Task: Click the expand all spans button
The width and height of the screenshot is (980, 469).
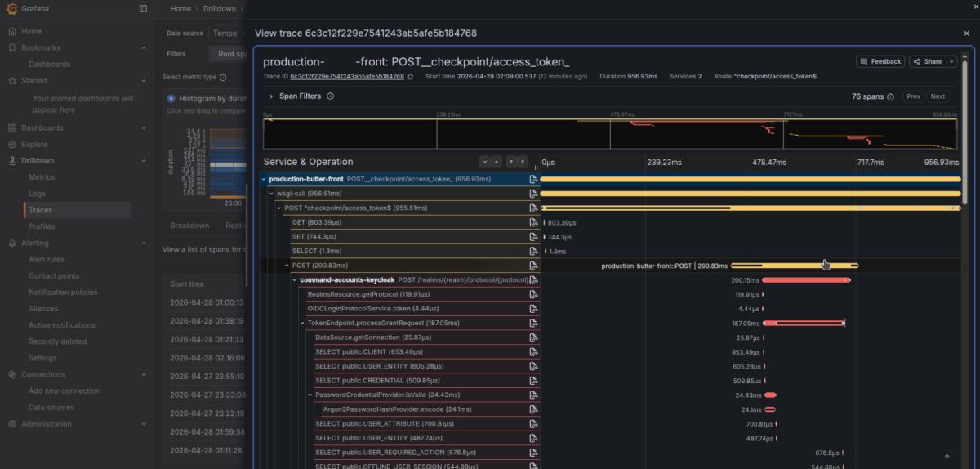Action: click(x=511, y=162)
